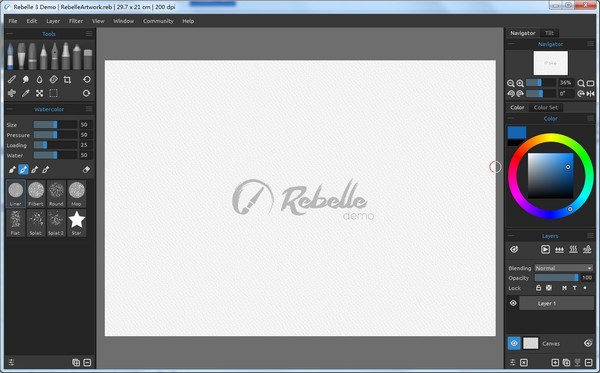
Task: Open the Filter menu
Action: click(x=76, y=21)
